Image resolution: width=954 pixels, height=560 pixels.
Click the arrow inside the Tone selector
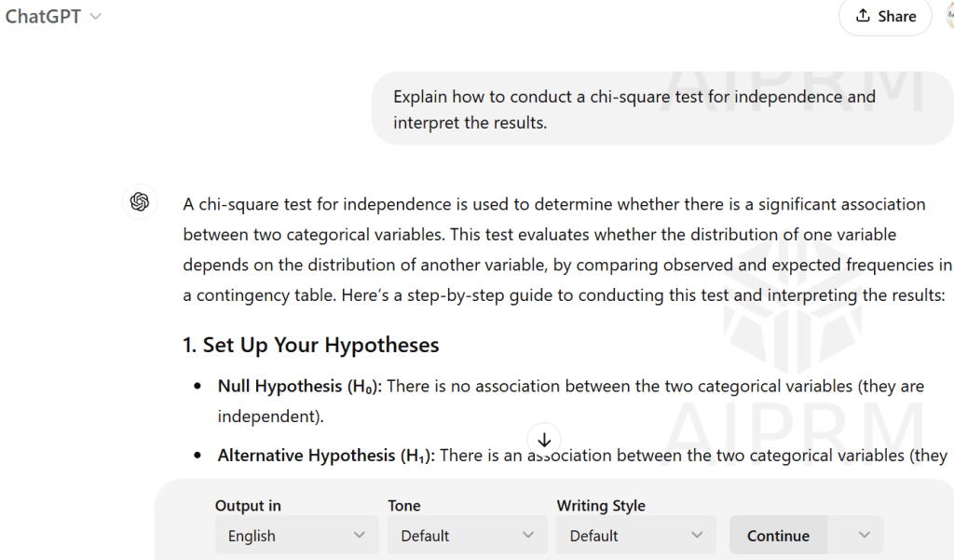click(x=528, y=536)
